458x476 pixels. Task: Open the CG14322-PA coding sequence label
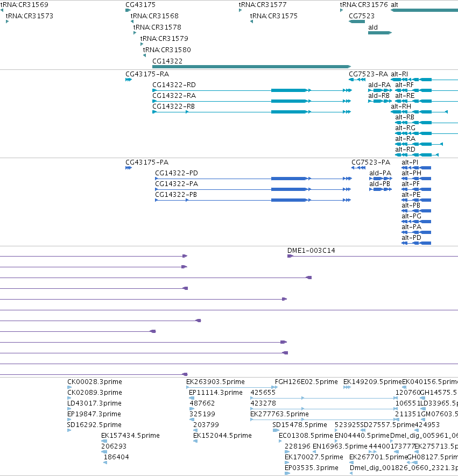coord(177,184)
